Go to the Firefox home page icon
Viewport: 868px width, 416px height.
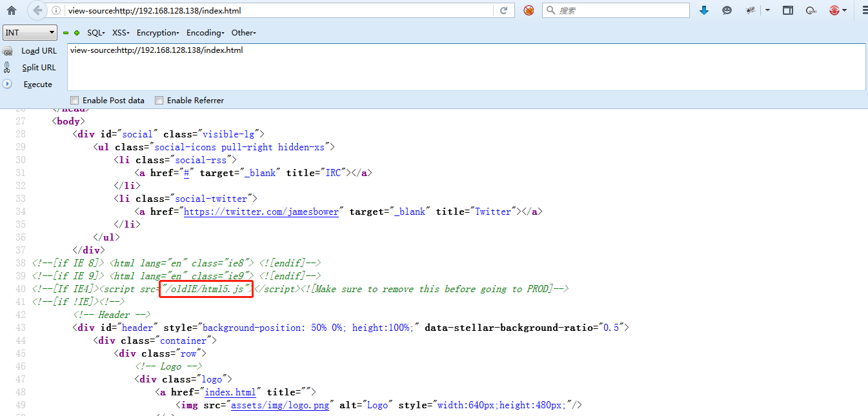(12, 10)
